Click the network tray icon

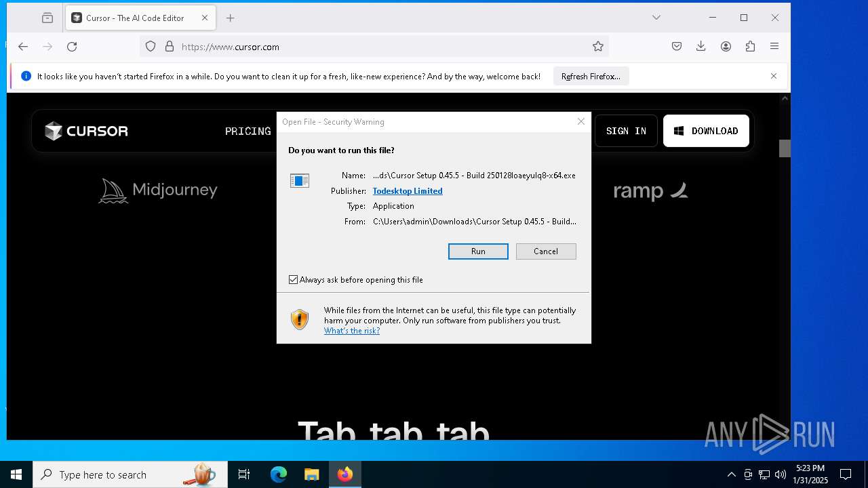click(x=764, y=474)
